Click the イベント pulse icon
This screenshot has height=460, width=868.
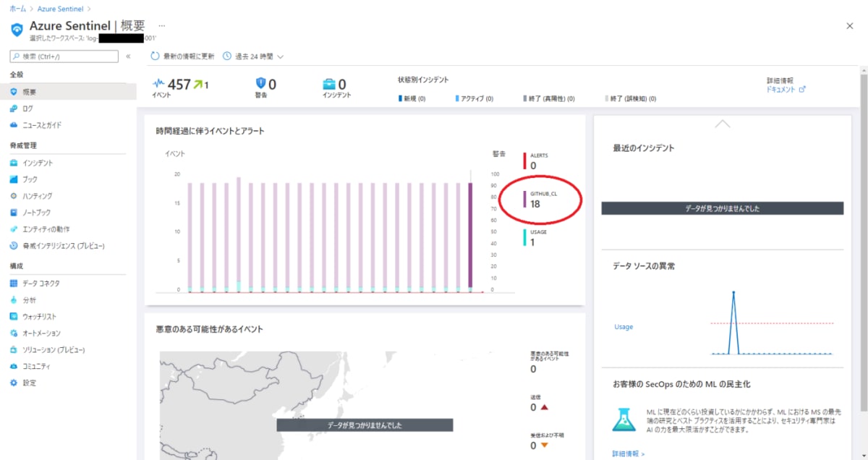pyautogui.click(x=159, y=84)
